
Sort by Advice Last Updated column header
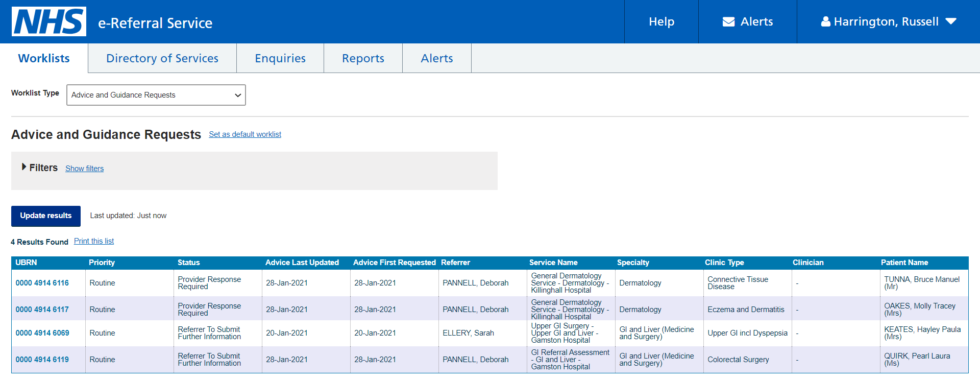pyautogui.click(x=302, y=263)
